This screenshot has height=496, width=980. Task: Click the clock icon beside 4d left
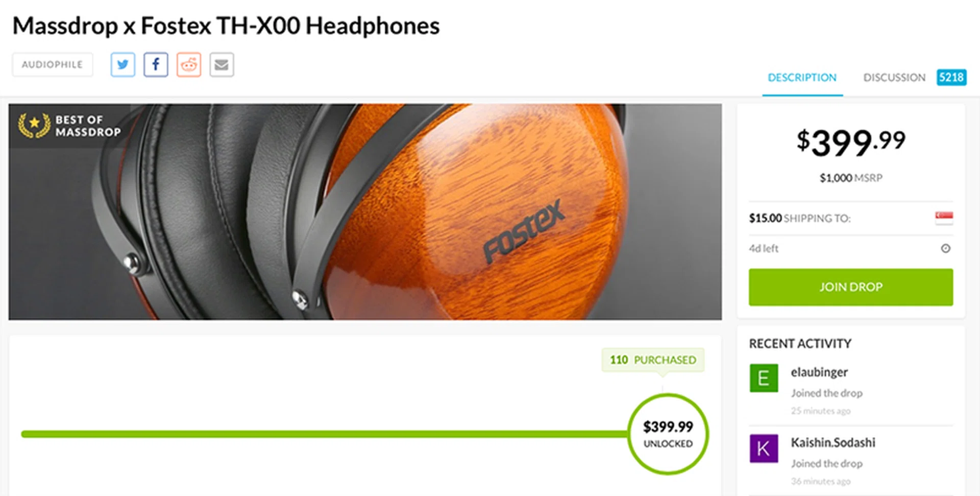[945, 248]
